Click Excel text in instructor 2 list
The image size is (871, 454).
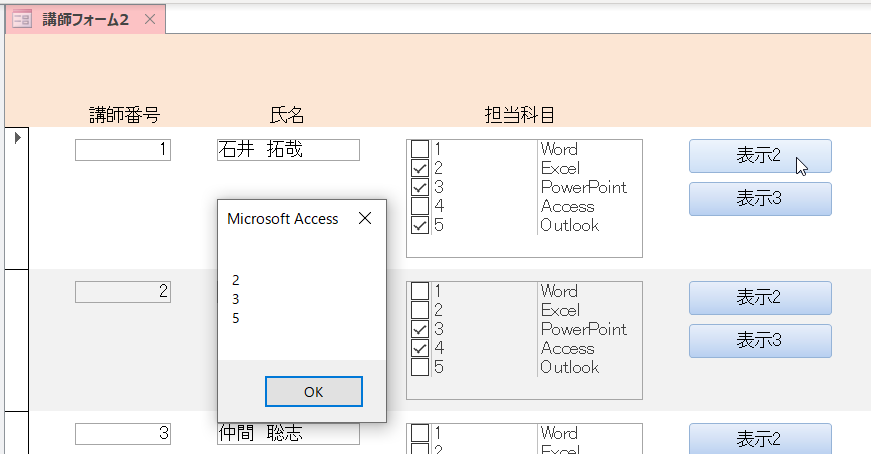(560, 310)
